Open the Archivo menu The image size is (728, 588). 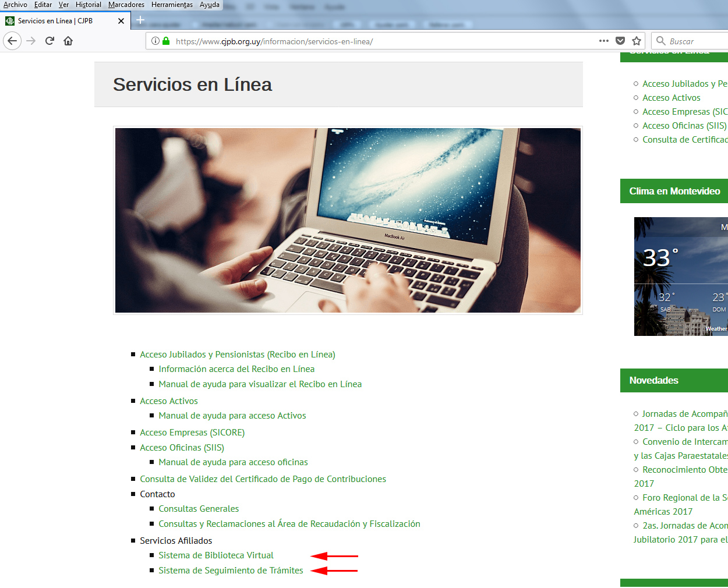(15, 5)
